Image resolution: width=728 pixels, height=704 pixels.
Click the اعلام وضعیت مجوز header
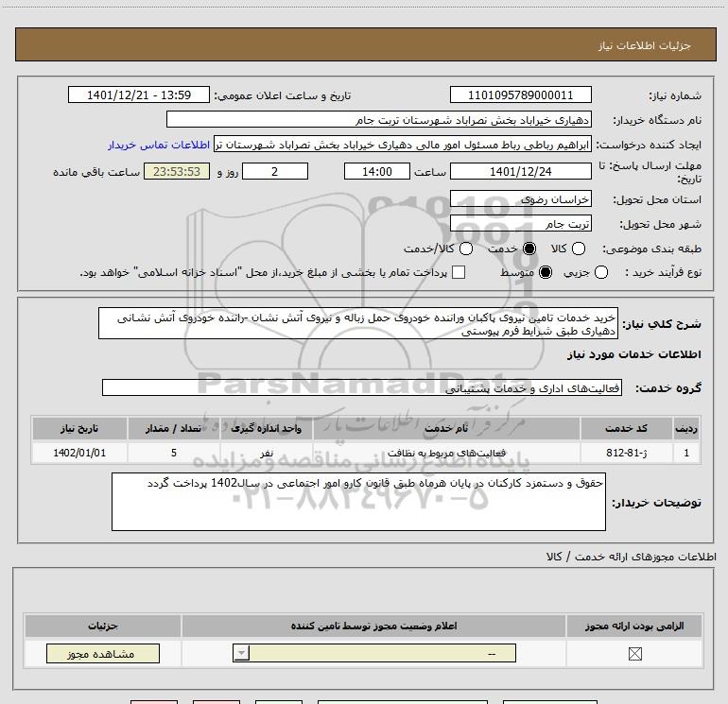coord(373,626)
